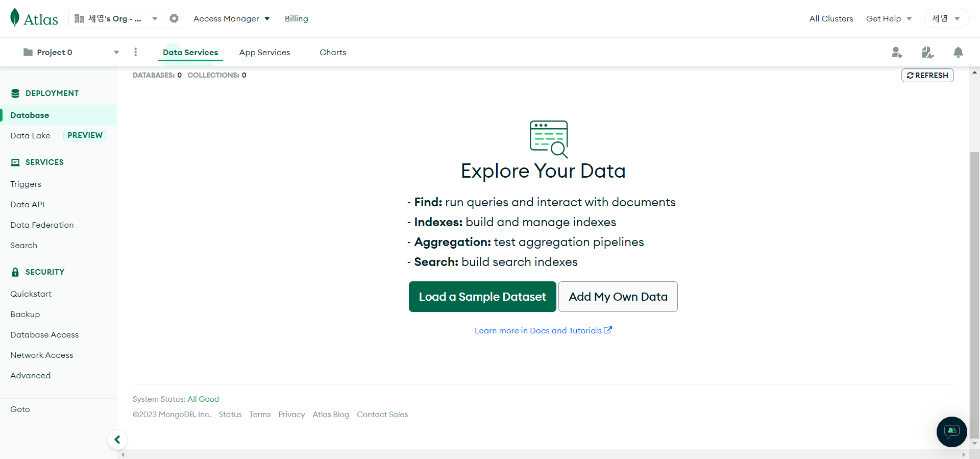Click the Refresh button

pos(927,75)
